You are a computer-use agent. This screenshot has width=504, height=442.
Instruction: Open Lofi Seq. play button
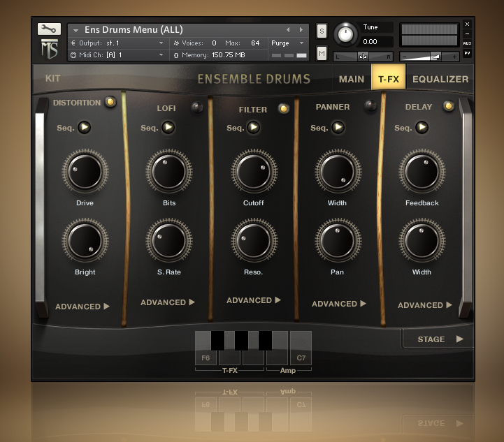[x=168, y=127]
